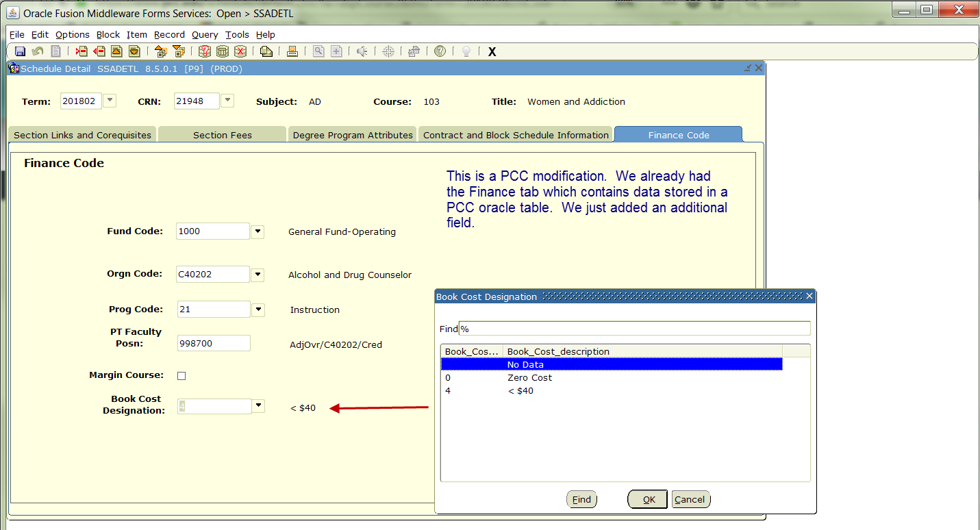Toggle the Margin Course checkbox
980x530 pixels.
tap(181, 376)
